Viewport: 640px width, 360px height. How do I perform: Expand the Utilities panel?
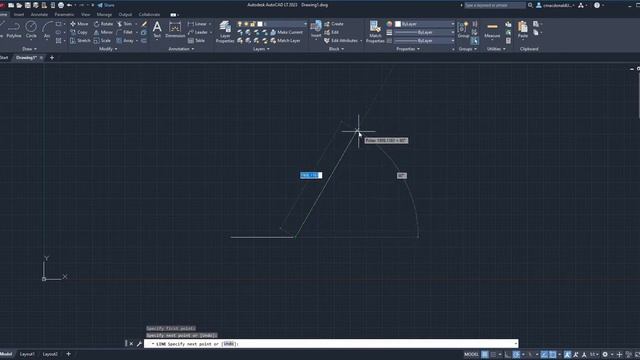[496, 49]
